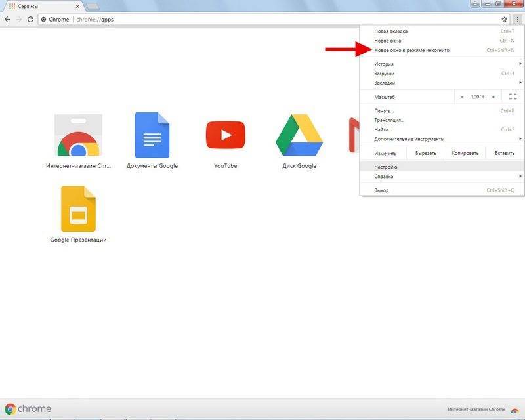The width and height of the screenshot is (525, 420).
Task: Close the Сервисы tab
Action: click(77, 6)
